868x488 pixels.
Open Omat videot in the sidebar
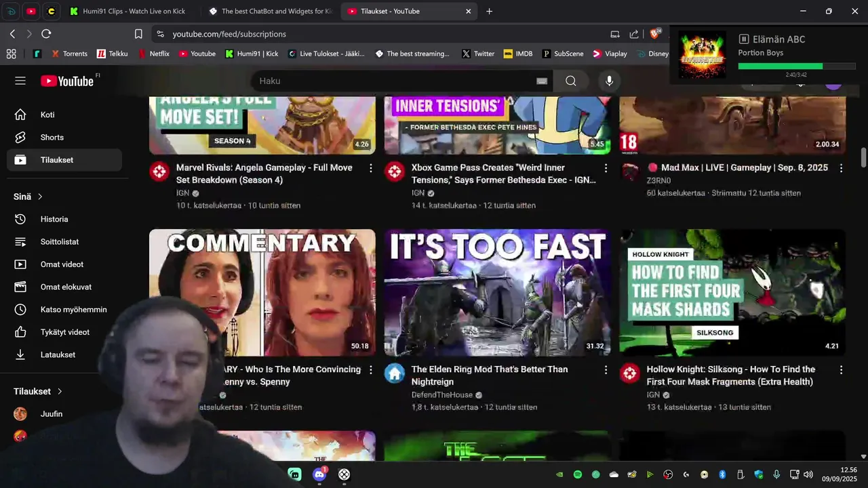click(x=64, y=264)
